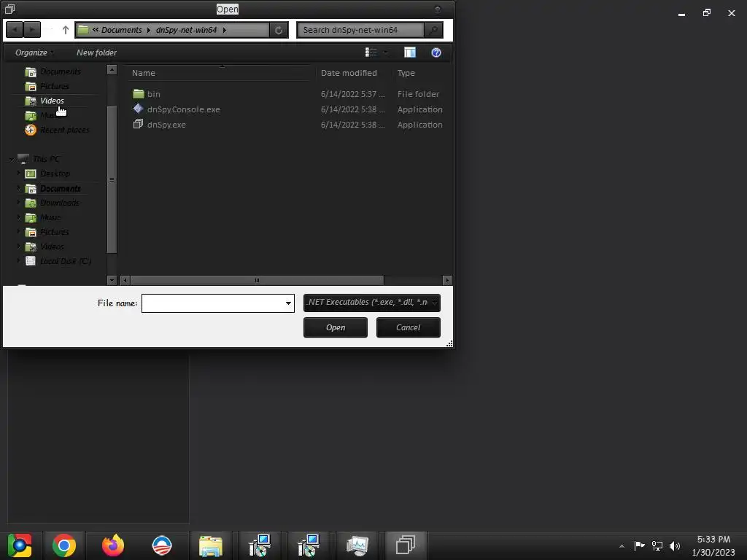Image resolution: width=747 pixels, height=560 pixels.
Task: Collapse the This PC tree node
Action: pos(11,159)
